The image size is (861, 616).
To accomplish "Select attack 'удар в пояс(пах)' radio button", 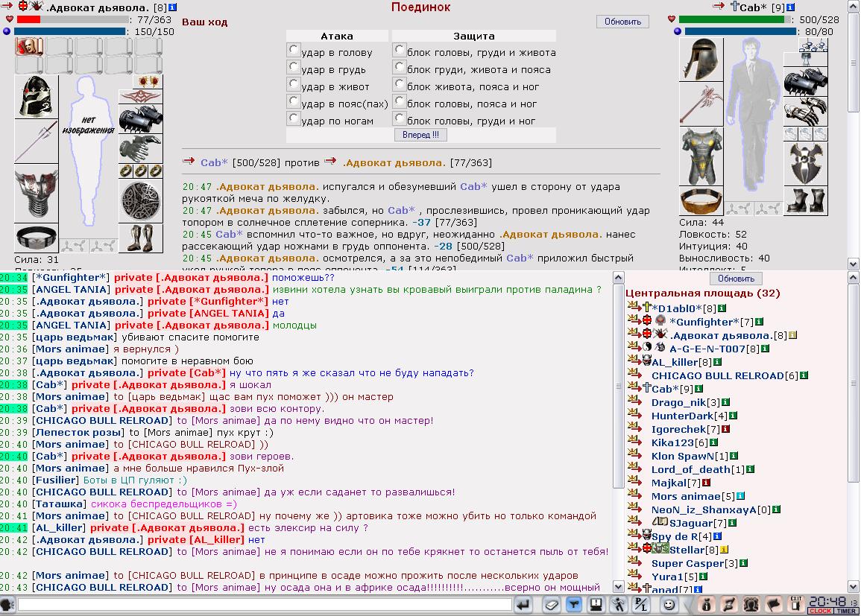I will tap(293, 101).
